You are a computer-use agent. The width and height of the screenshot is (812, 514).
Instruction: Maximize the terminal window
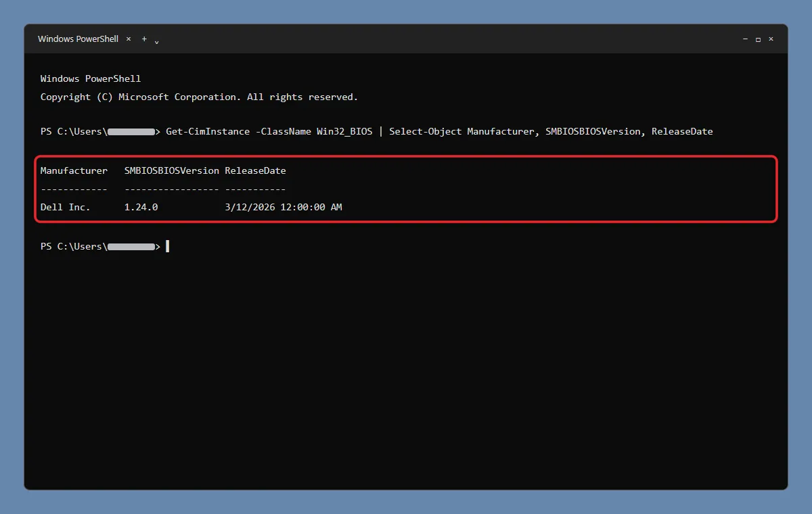(x=758, y=39)
